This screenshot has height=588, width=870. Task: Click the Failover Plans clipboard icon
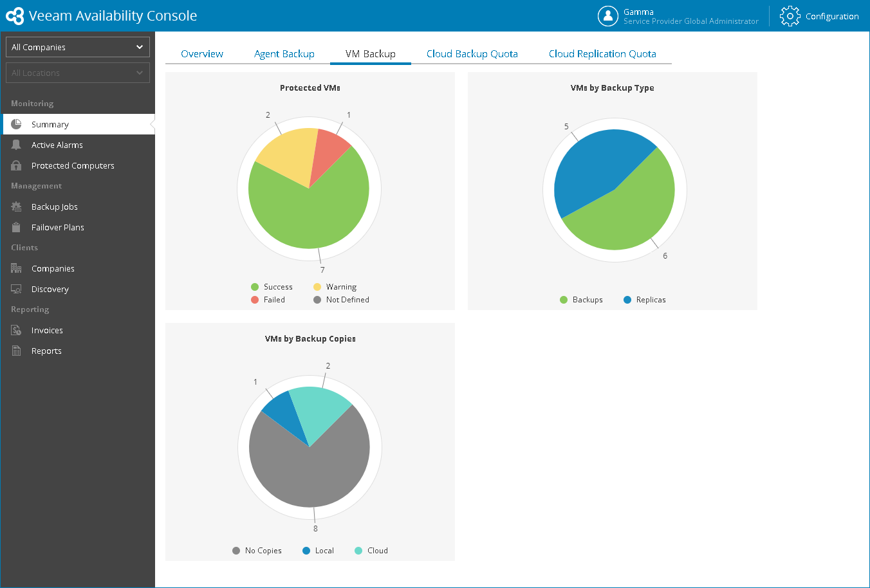(x=16, y=227)
